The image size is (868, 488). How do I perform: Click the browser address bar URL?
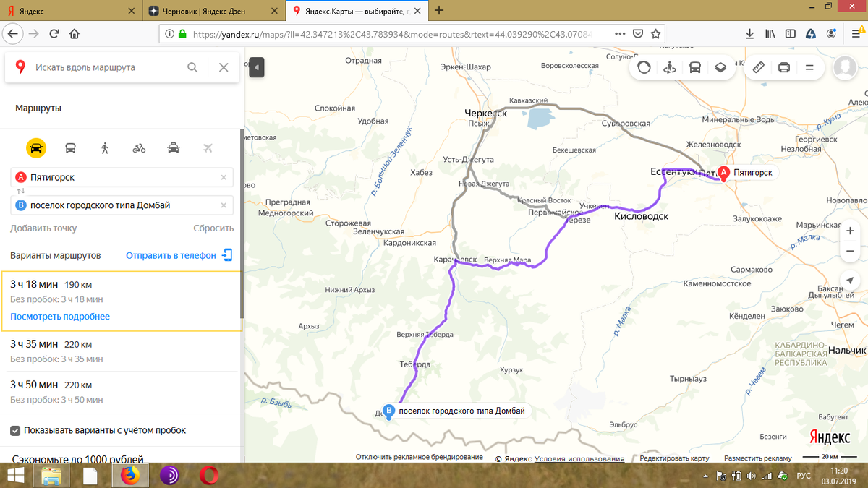pos(391,34)
